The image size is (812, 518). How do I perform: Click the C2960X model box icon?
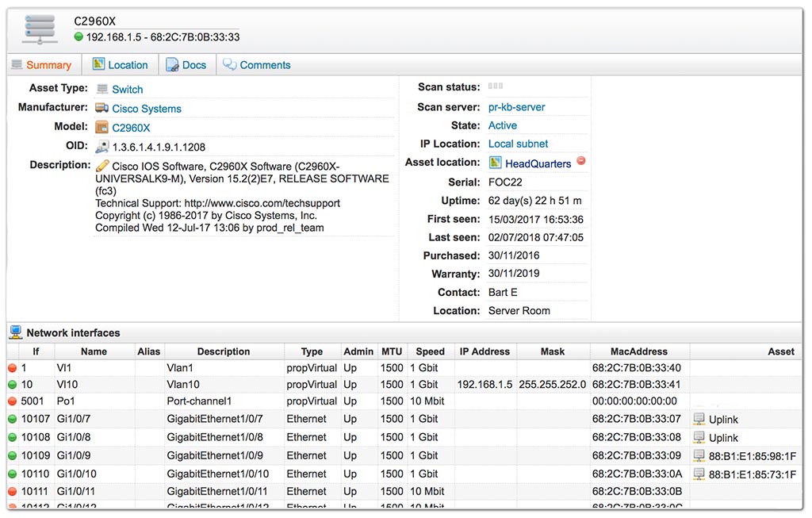click(102, 128)
